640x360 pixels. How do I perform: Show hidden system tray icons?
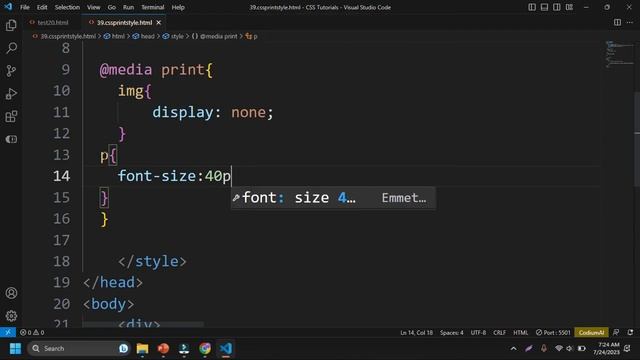[x=513, y=349]
